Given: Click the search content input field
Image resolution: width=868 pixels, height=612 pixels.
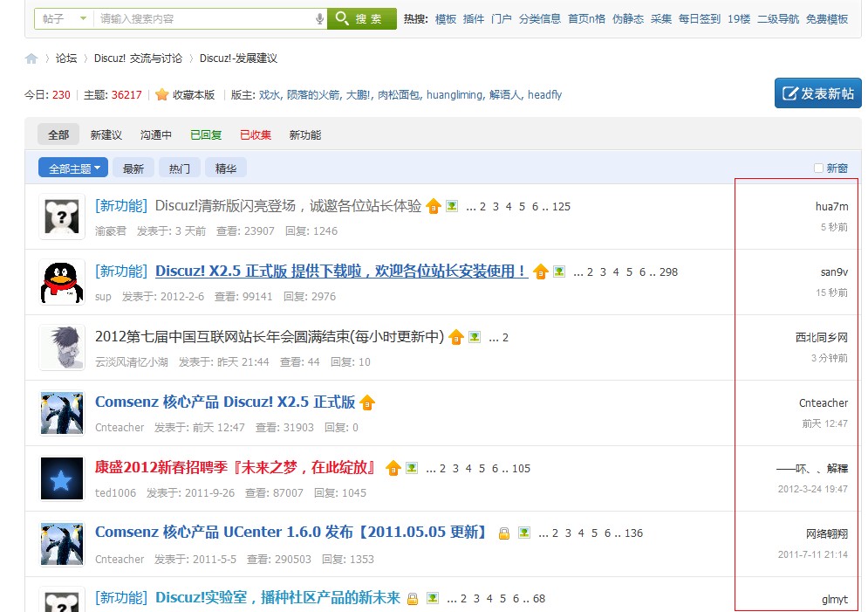Looking at the screenshot, I should tap(204, 19).
